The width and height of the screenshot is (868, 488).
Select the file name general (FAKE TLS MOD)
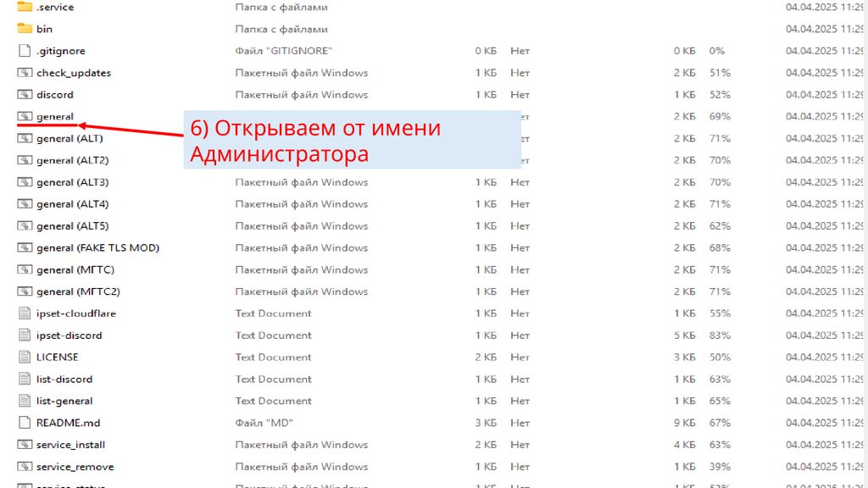[98, 248]
